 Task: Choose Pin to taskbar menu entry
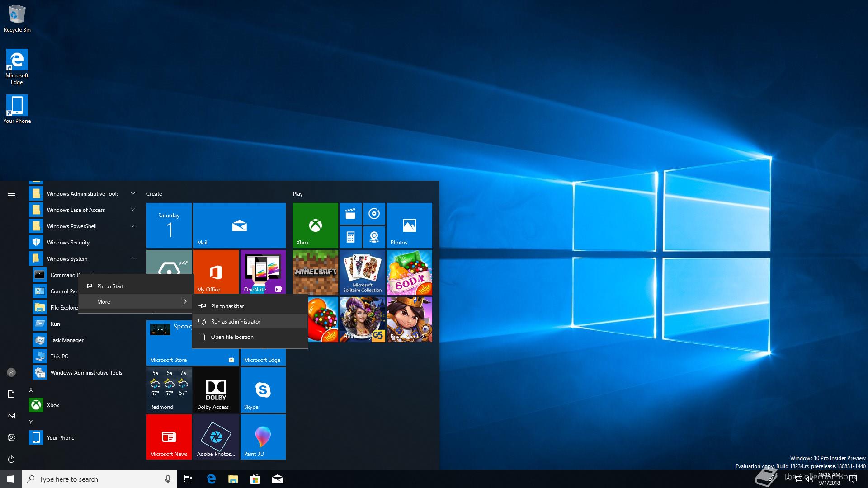tap(250, 306)
